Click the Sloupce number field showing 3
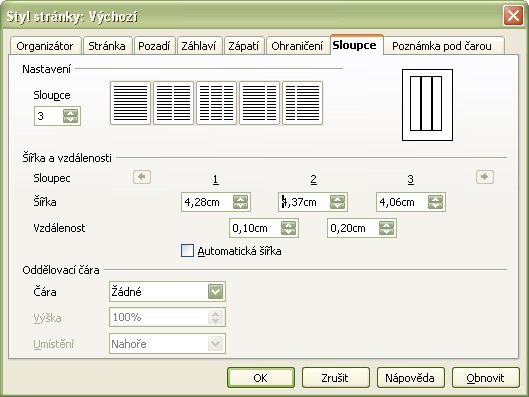The image size is (529, 397). (49, 116)
